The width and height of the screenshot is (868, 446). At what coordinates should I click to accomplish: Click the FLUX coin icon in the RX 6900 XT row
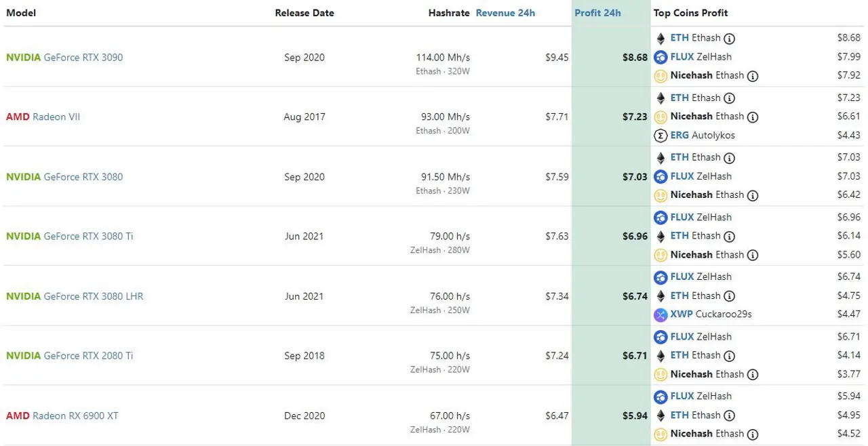[660, 397]
